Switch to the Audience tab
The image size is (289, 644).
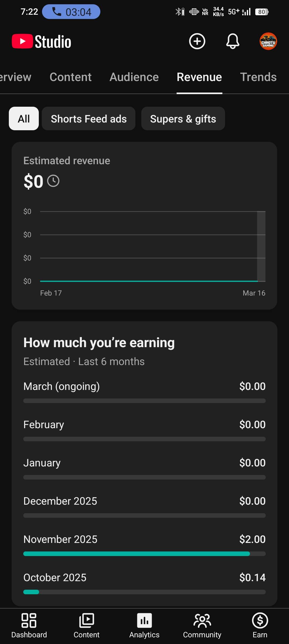click(x=134, y=77)
